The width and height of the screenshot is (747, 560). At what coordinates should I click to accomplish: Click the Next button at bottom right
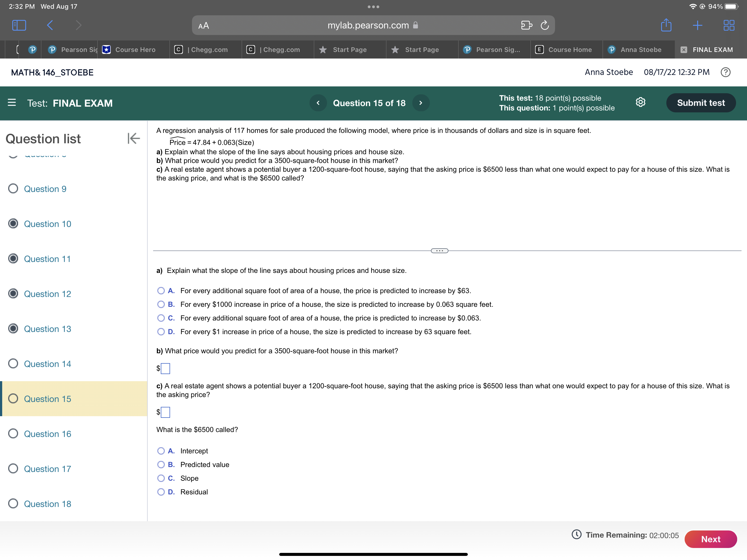coord(711,539)
